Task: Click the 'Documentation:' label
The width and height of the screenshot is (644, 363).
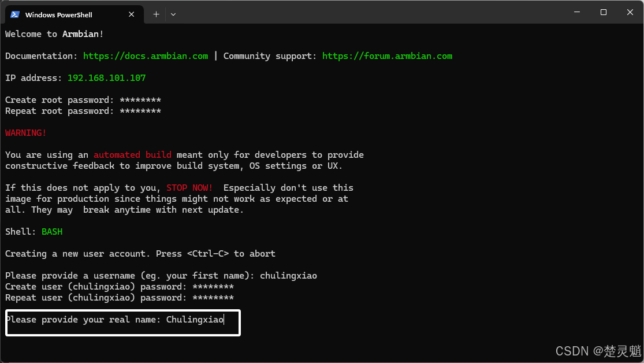Action: [x=41, y=56]
